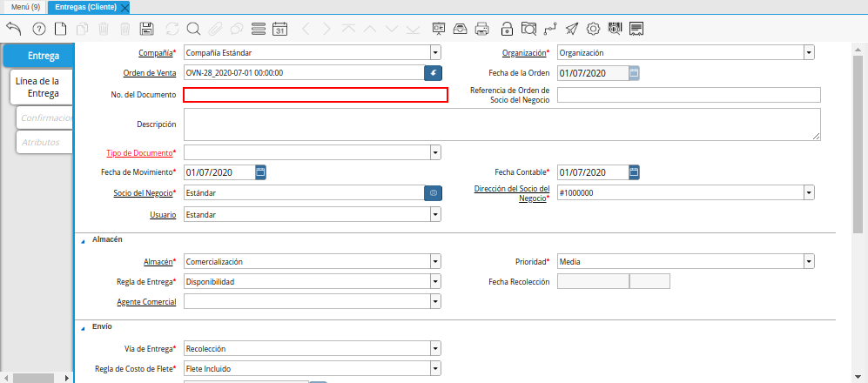Viewport: 868px width, 383px height.
Task: Open the Agente Comercial dropdown
Action: tap(435, 302)
